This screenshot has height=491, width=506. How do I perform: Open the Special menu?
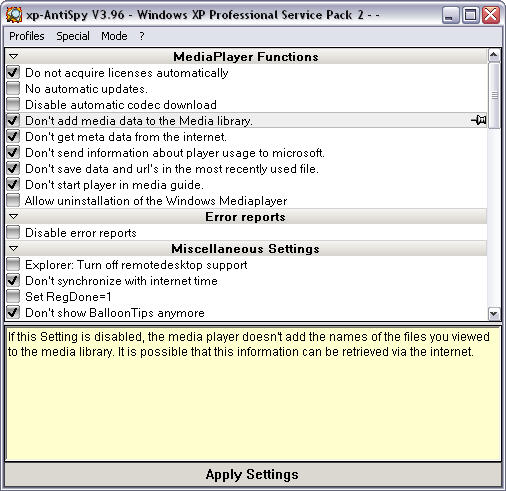click(x=73, y=36)
